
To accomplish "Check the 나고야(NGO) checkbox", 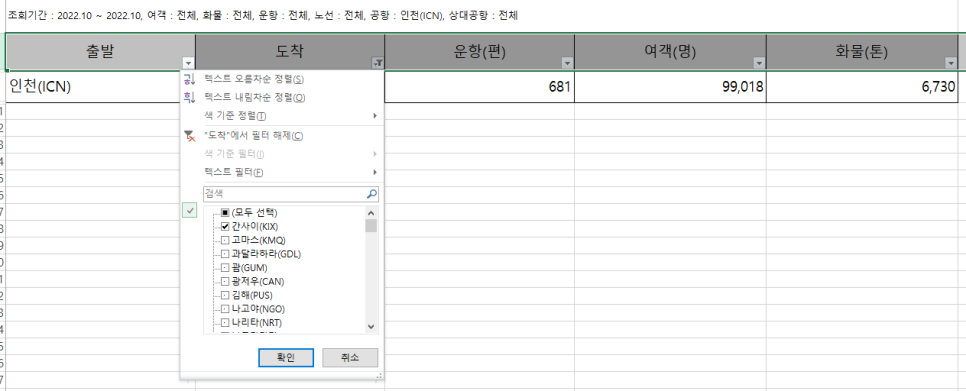I will (225, 308).
